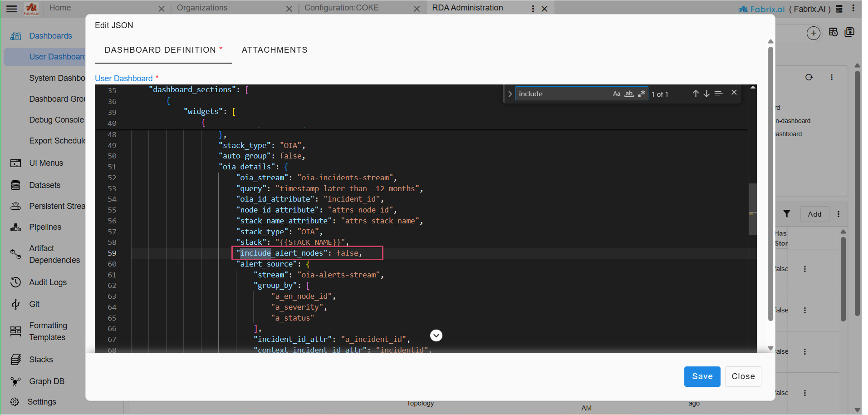Open the Graph DB section
868x415 pixels.
[47, 381]
